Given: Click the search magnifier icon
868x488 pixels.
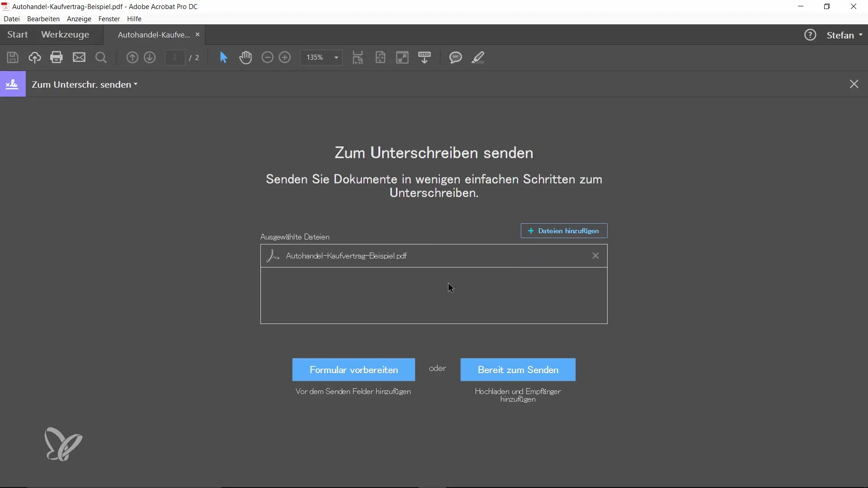Looking at the screenshot, I should tap(101, 57).
